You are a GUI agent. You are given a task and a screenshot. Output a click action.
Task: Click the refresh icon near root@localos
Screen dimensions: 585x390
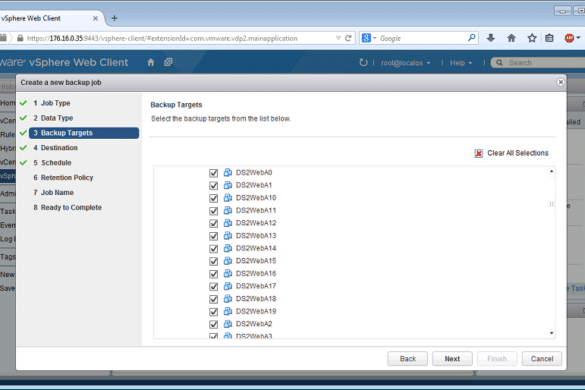click(x=363, y=62)
